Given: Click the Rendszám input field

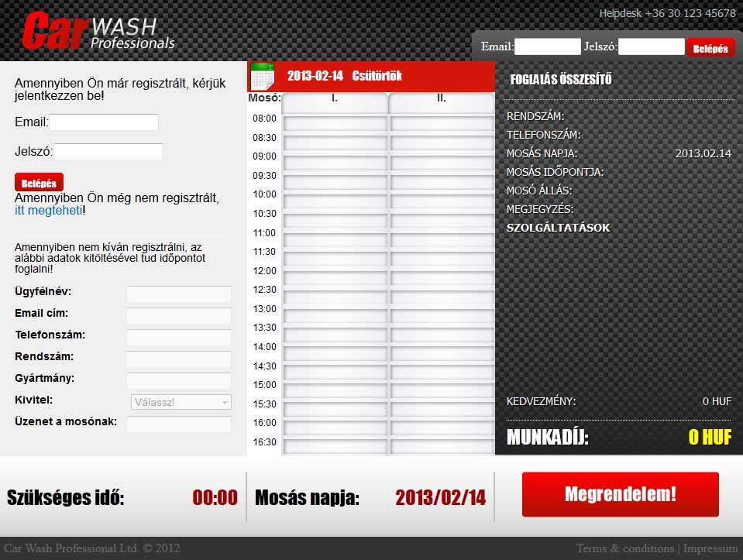Looking at the screenshot, I should pos(179,359).
